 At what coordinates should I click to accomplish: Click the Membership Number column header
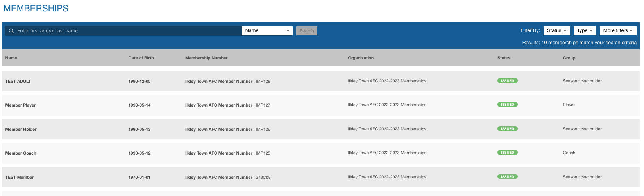pos(206,58)
